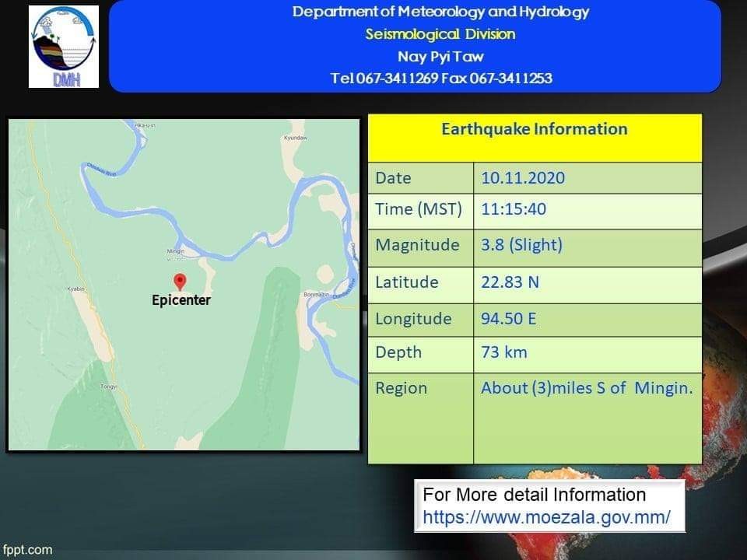Viewport: 747px width, 560px height.
Task: Click the red epicenter pin marker
Action: pos(180,281)
